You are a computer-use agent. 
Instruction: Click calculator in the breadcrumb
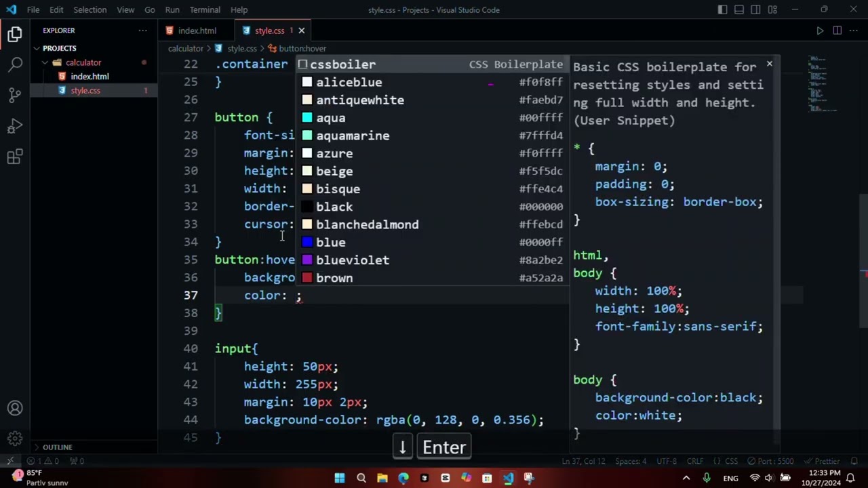pos(185,49)
